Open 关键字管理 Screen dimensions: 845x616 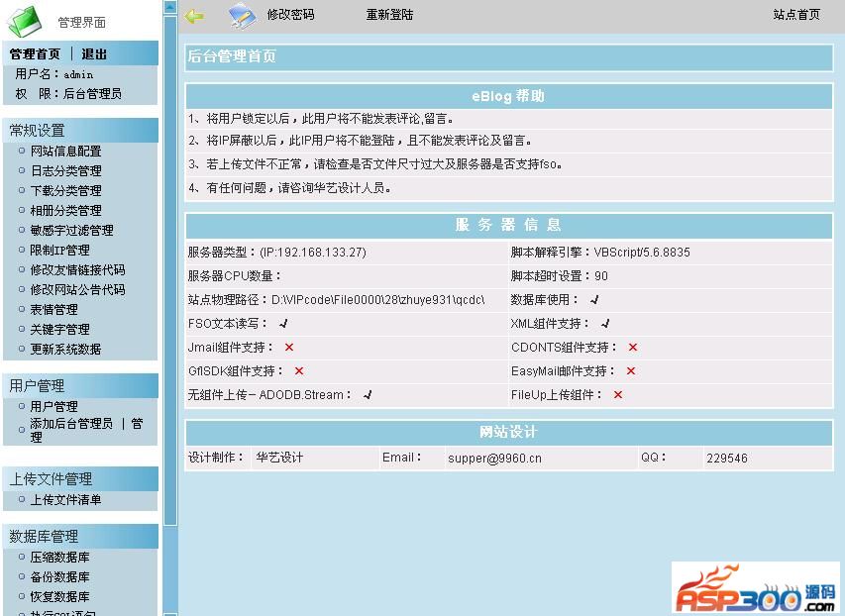(x=59, y=329)
